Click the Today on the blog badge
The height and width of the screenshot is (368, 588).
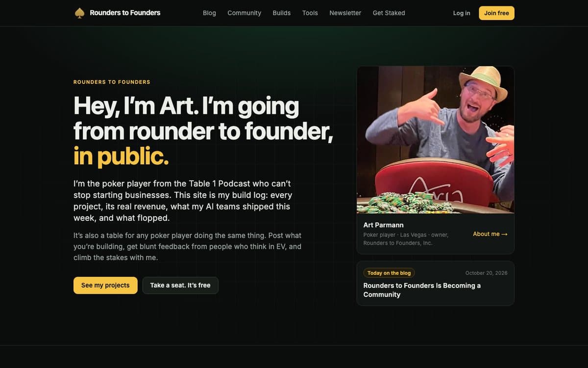[389, 273]
